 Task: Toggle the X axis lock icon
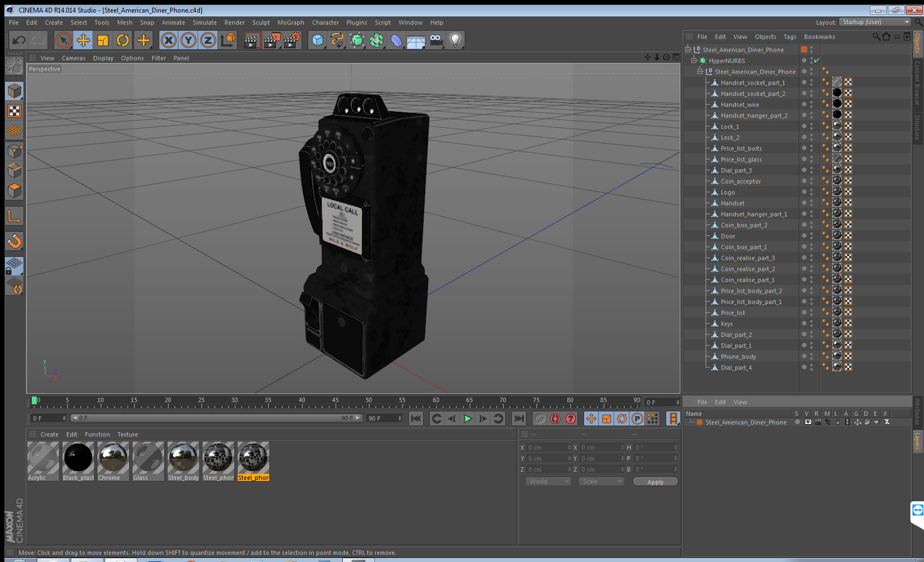click(169, 40)
